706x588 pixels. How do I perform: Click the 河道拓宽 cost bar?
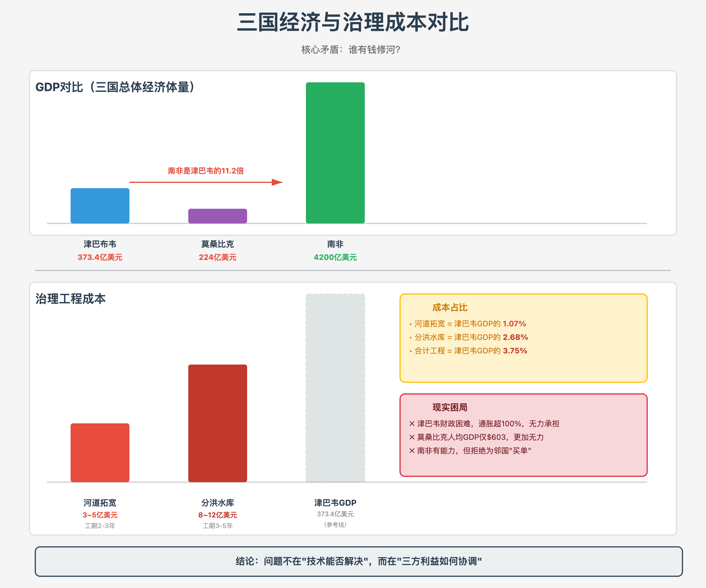[100, 452]
